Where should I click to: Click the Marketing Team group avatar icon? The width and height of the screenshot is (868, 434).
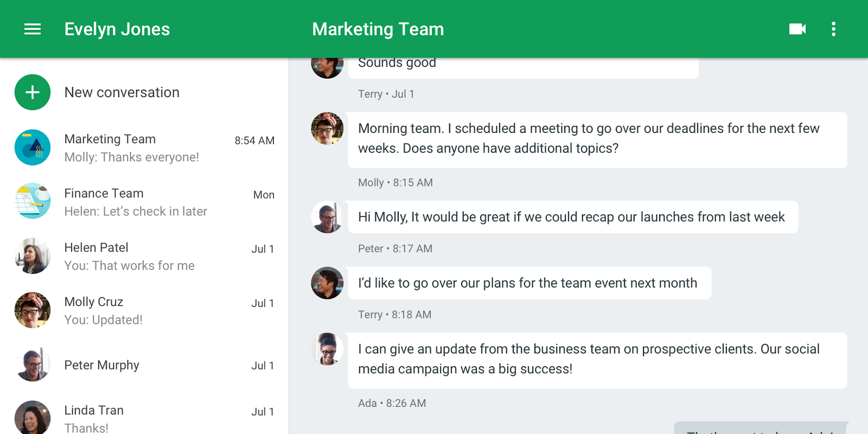coord(33,148)
